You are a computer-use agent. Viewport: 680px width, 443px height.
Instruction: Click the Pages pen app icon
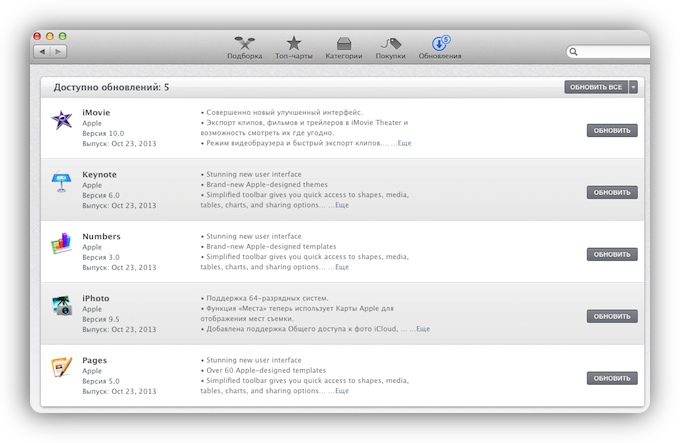coord(62,367)
